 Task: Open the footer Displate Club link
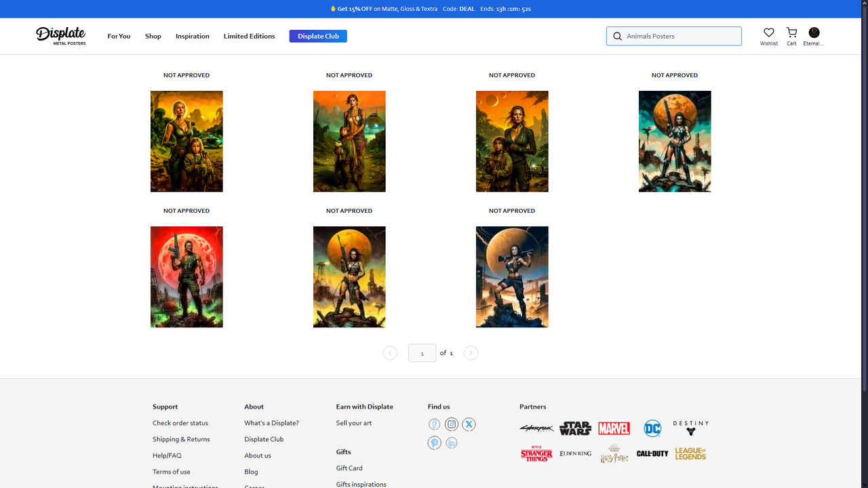[x=264, y=439]
